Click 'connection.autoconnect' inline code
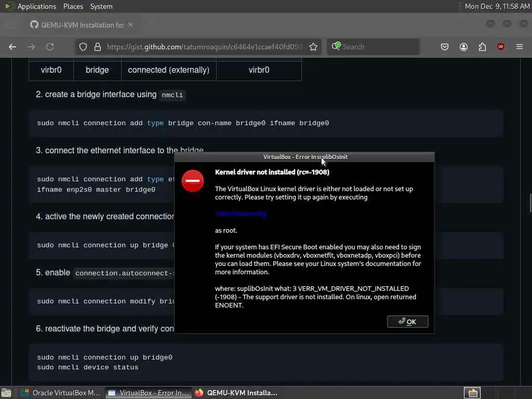This screenshot has height=399, width=532. 124,273
